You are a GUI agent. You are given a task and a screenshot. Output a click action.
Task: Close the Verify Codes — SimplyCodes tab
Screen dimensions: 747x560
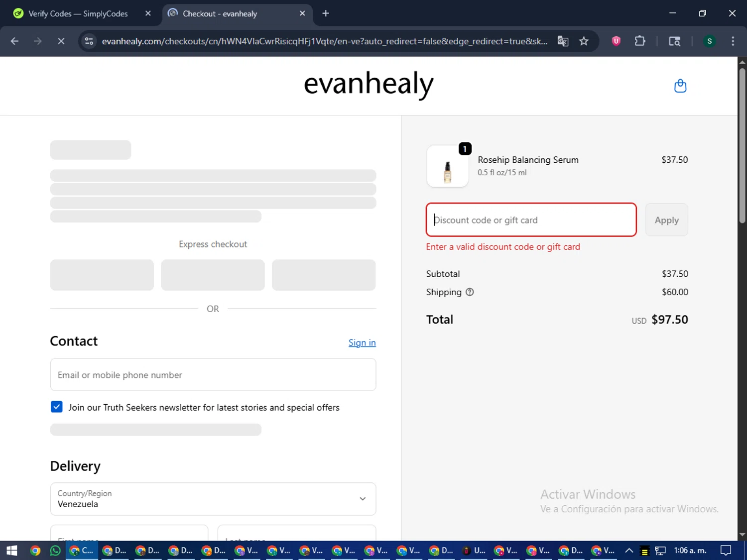[148, 13]
